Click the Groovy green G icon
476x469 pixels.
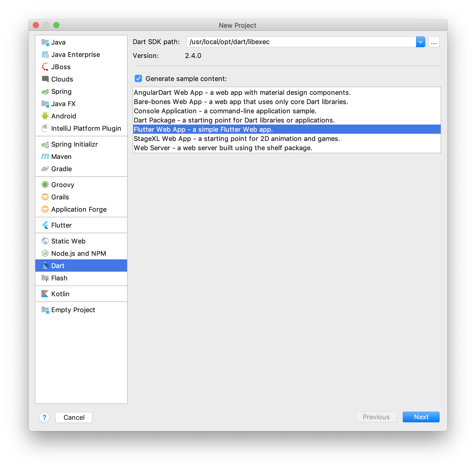[45, 185]
